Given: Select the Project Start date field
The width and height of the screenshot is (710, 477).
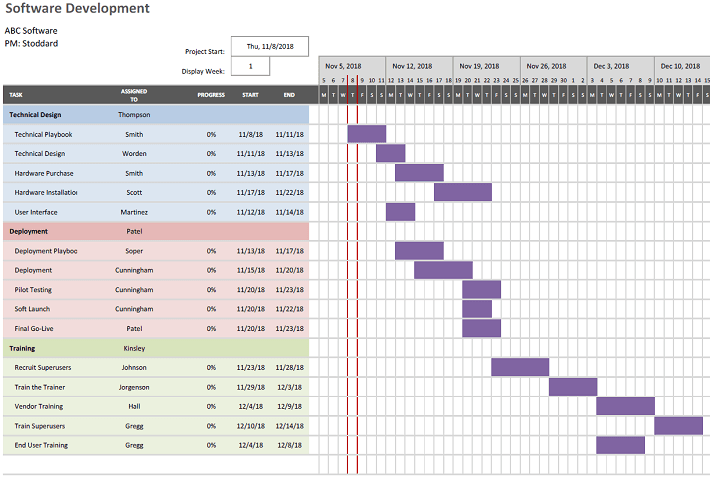Looking at the screenshot, I should point(270,46).
